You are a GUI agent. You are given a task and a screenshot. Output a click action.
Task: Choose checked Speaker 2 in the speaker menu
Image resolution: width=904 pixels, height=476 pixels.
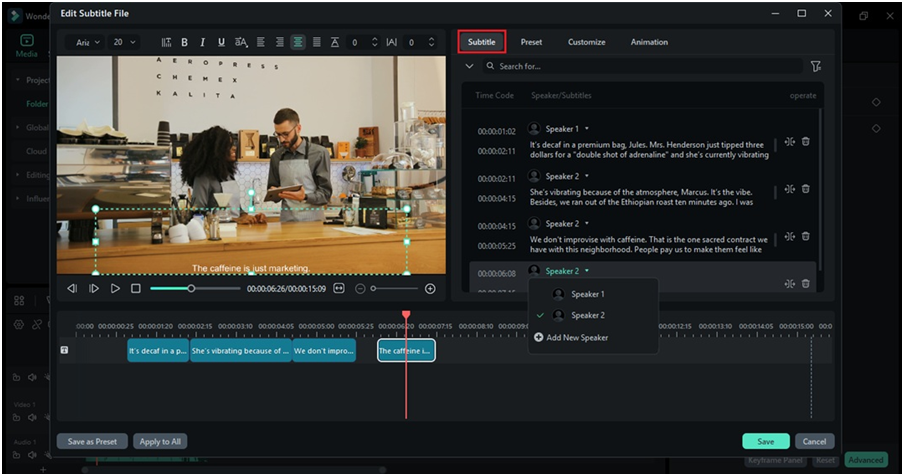[593, 315]
